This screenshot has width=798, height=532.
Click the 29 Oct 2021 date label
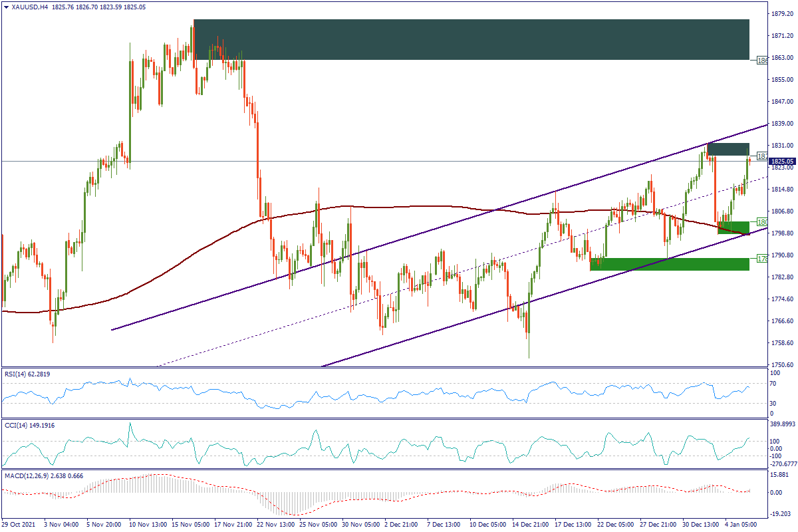tap(19, 525)
